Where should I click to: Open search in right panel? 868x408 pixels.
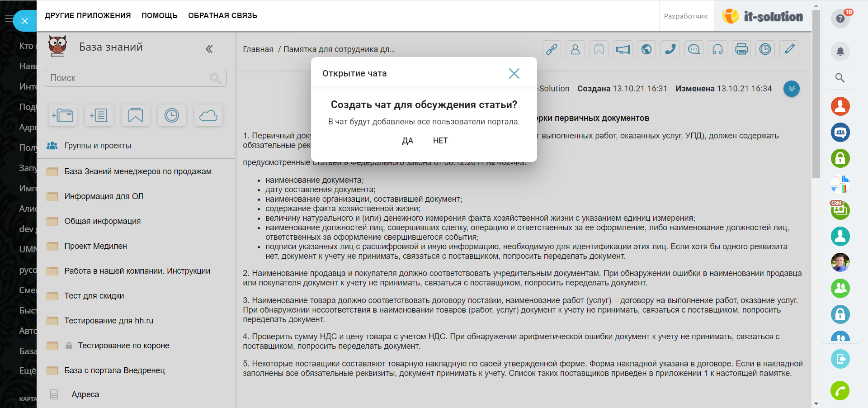(x=840, y=78)
